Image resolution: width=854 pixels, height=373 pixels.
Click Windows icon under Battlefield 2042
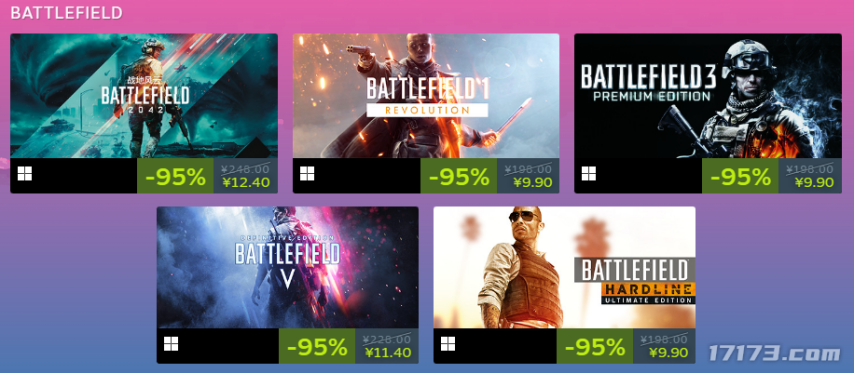click(25, 174)
